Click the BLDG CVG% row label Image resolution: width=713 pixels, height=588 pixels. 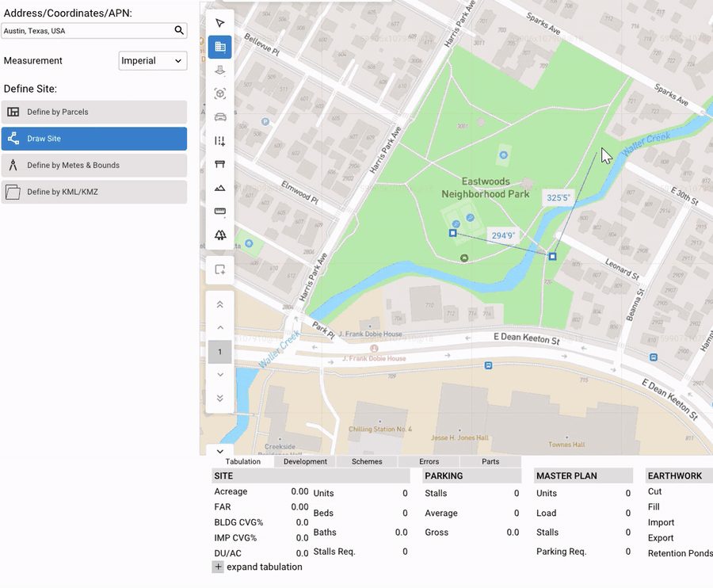coord(238,522)
